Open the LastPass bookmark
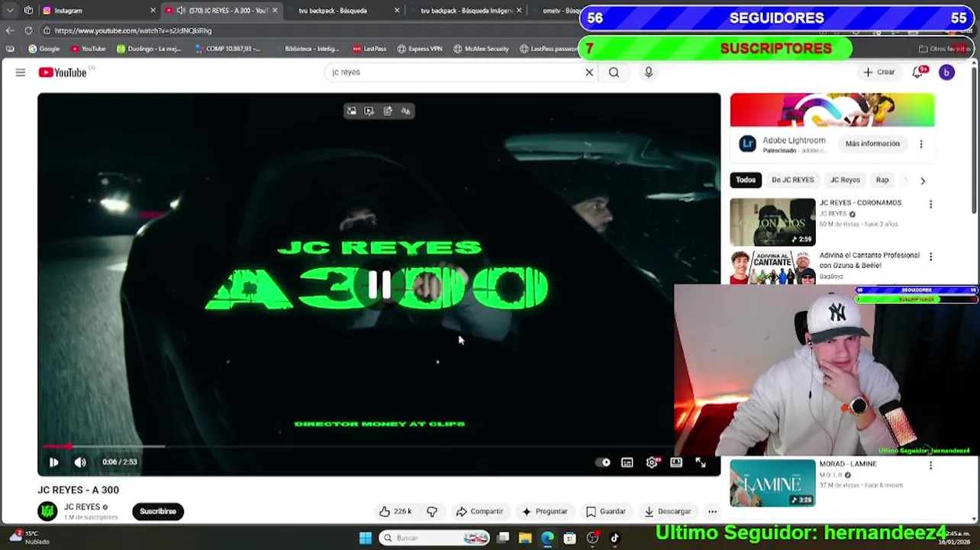Image resolution: width=980 pixels, height=550 pixels. point(369,49)
